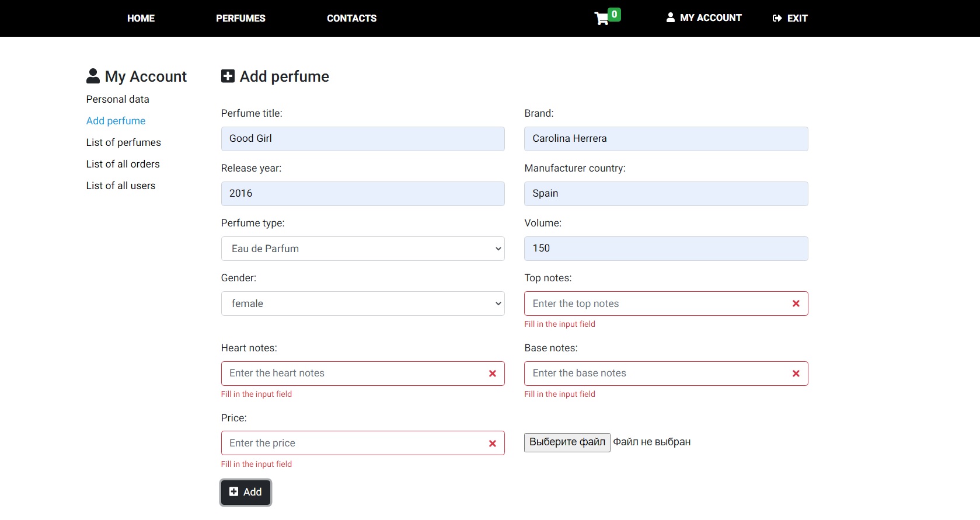Open List of all orders link
This screenshot has height=520, width=980.
point(123,164)
